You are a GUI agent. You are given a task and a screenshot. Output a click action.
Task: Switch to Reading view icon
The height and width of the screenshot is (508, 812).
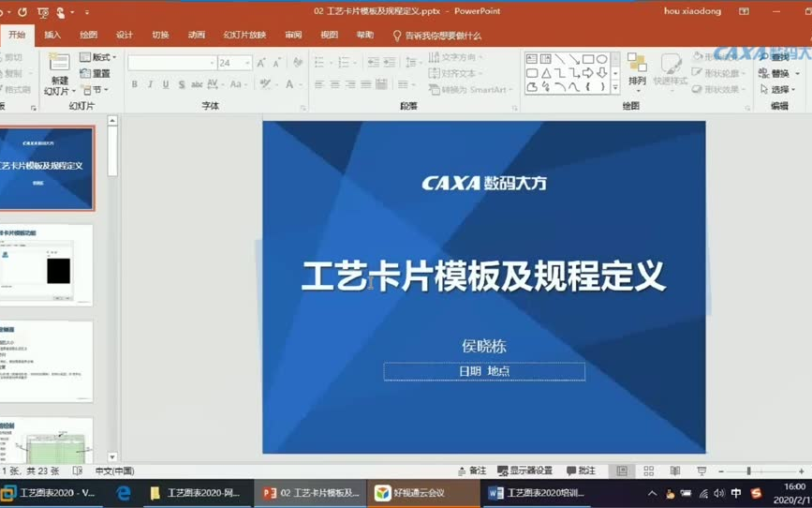[675, 471]
